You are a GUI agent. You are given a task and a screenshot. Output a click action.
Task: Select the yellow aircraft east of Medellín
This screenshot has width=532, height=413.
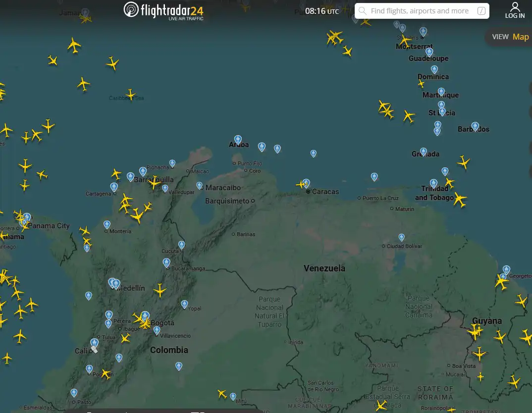pos(160,290)
